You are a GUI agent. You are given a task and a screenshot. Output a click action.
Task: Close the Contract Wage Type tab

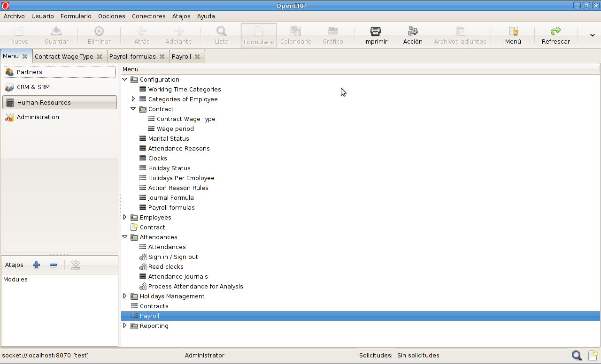pyautogui.click(x=100, y=57)
